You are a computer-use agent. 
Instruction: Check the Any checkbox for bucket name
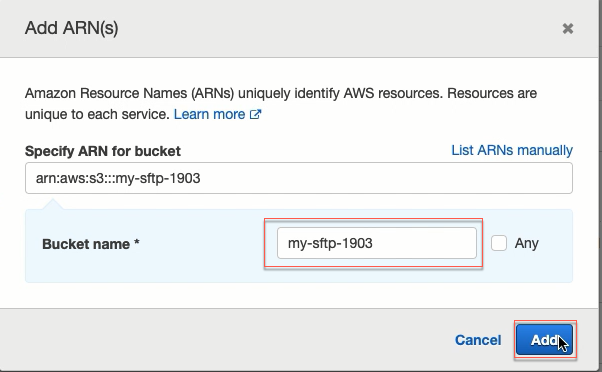coord(499,243)
